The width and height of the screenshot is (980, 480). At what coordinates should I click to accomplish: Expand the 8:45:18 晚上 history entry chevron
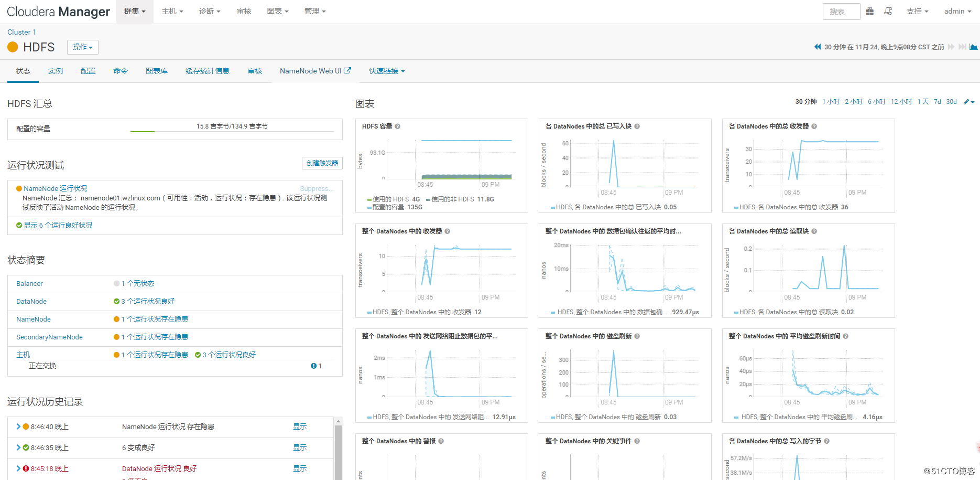pyautogui.click(x=18, y=468)
